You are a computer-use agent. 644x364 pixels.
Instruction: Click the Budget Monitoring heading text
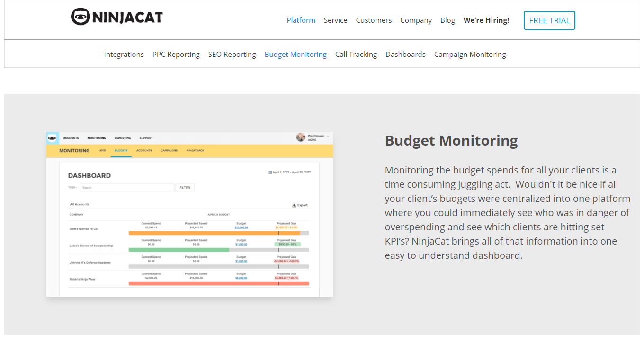click(x=451, y=141)
